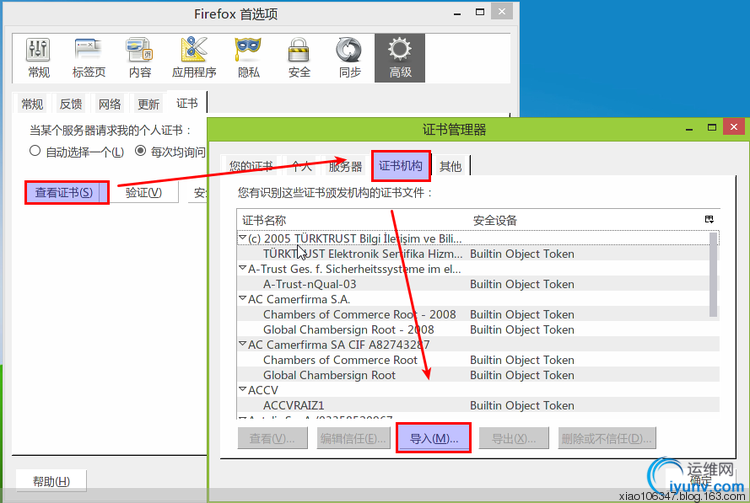Click the 查看证书(S) button
Screen dimensions: 750x503
pyautogui.click(x=67, y=193)
